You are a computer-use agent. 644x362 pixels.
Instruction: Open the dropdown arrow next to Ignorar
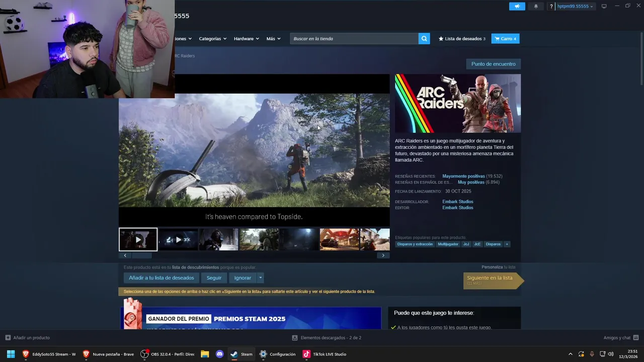point(260,278)
